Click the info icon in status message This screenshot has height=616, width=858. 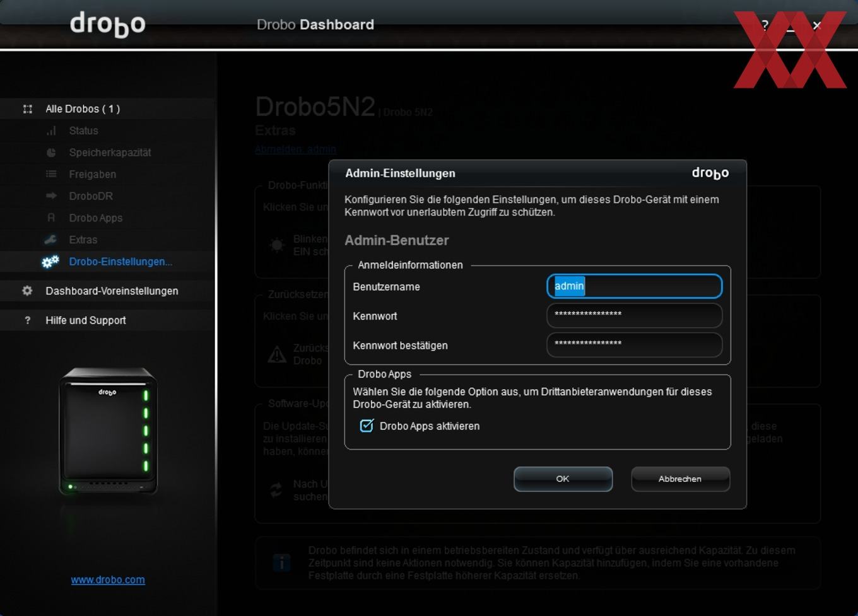point(281,562)
